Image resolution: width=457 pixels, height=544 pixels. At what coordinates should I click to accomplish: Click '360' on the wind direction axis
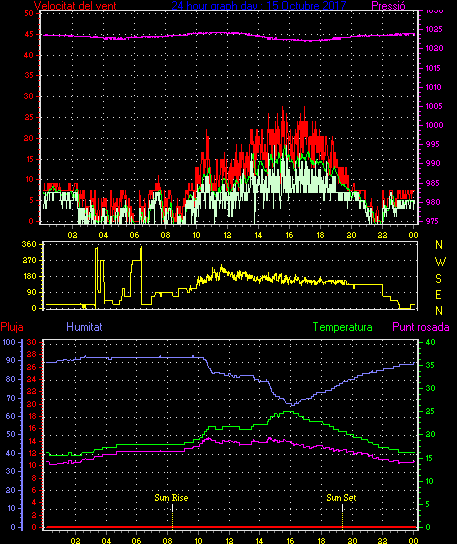29,244
